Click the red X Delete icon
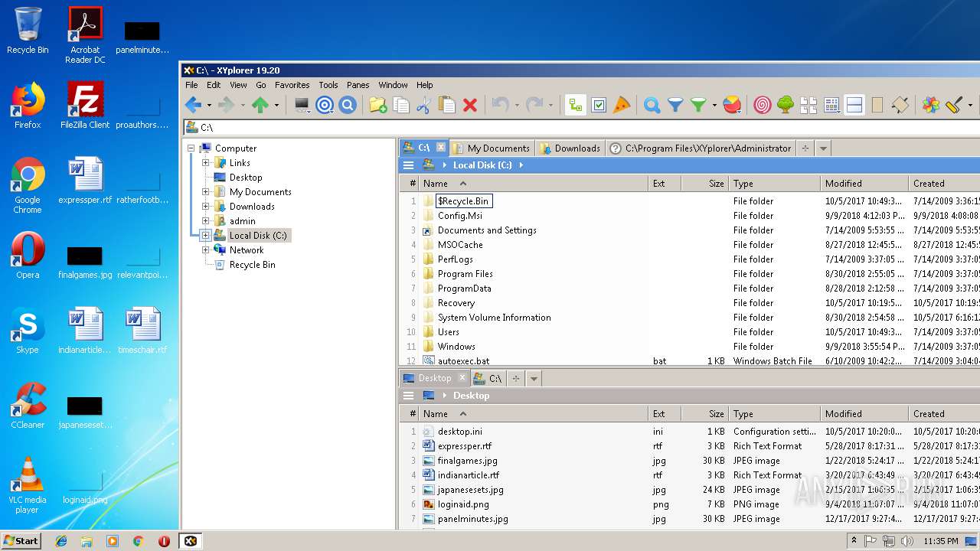This screenshot has width=980, height=551. click(470, 106)
